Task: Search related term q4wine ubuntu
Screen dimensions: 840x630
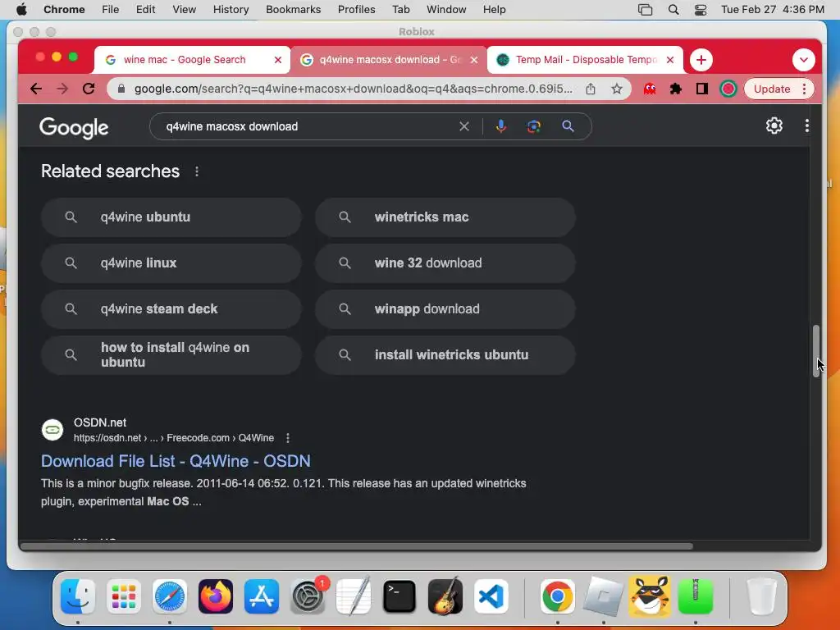Action: click(x=171, y=217)
